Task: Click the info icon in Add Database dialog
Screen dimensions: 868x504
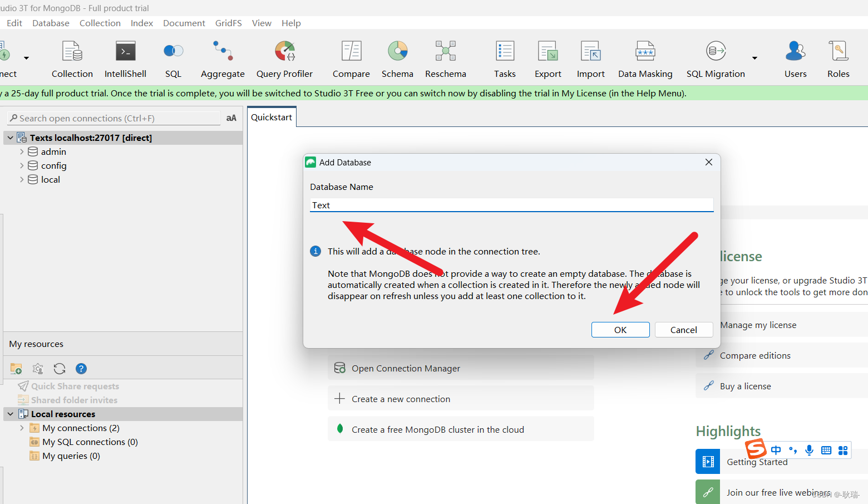Action: click(315, 251)
